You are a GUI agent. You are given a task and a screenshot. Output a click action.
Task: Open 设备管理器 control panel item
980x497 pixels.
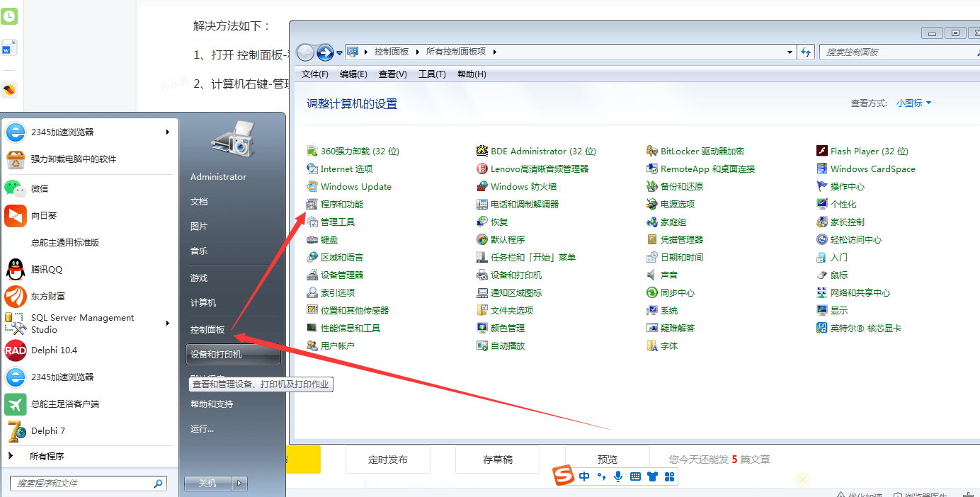[341, 275]
